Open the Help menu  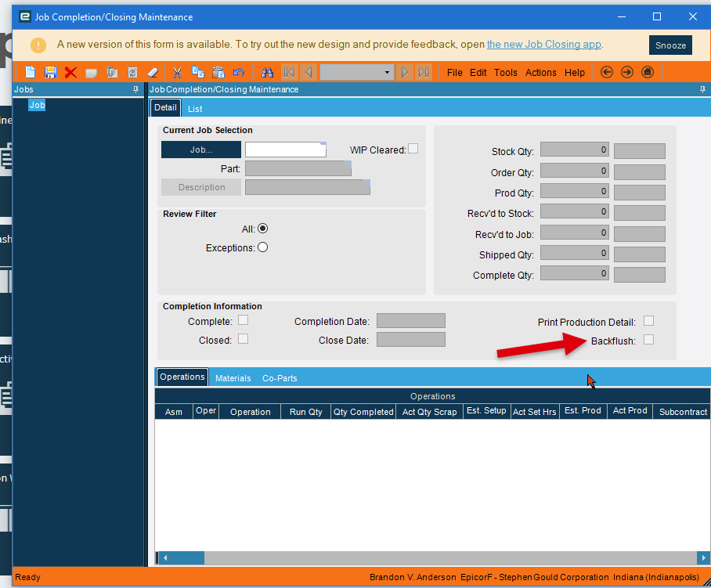[x=575, y=73]
